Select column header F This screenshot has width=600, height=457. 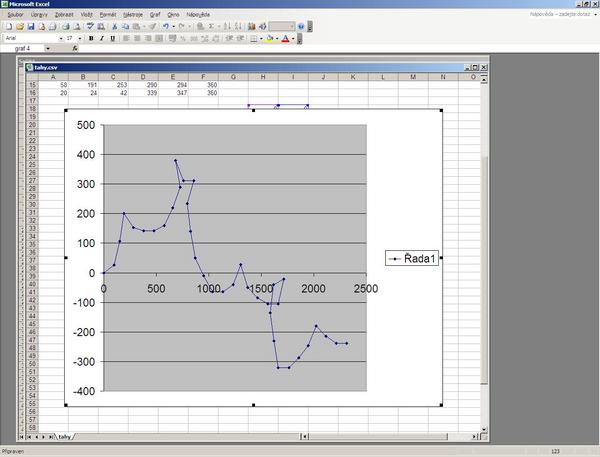click(203, 77)
